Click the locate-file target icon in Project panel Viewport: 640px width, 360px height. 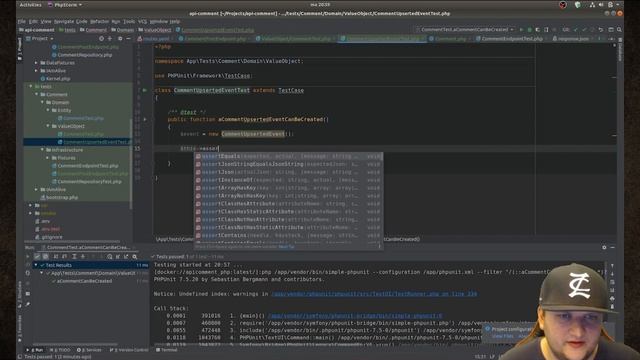[x=101, y=38]
